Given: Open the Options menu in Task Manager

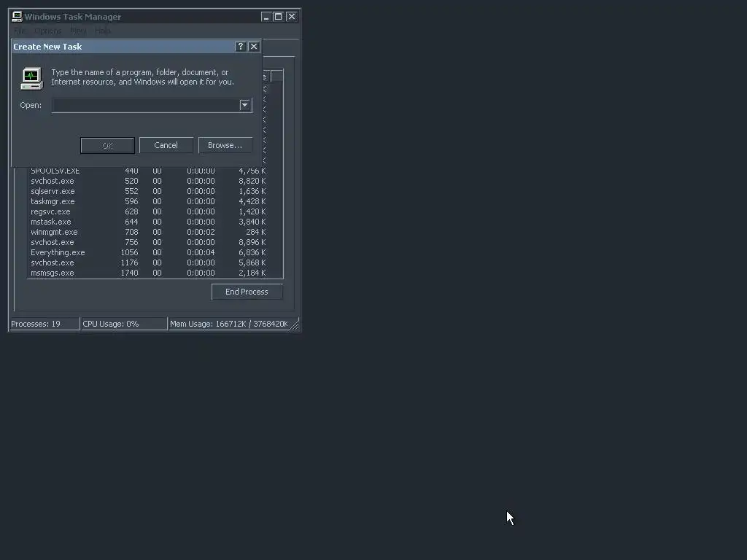Looking at the screenshot, I should 47,31.
